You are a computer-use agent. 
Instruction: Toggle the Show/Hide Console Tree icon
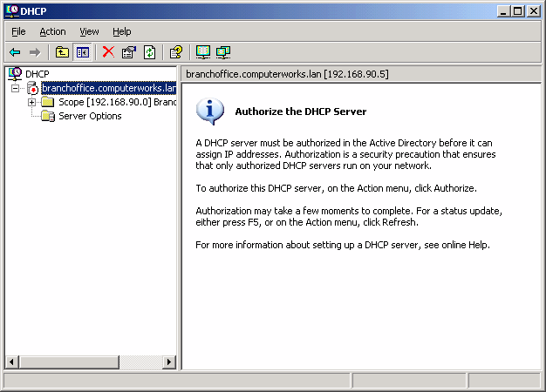point(83,52)
